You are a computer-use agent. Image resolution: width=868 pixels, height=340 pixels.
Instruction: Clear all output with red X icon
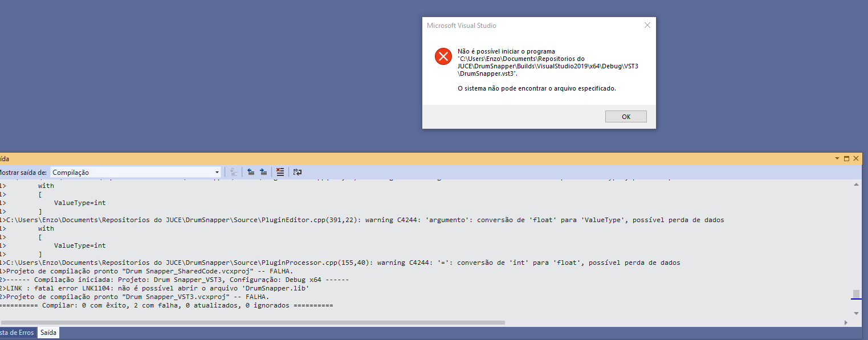tap(280, 172)
